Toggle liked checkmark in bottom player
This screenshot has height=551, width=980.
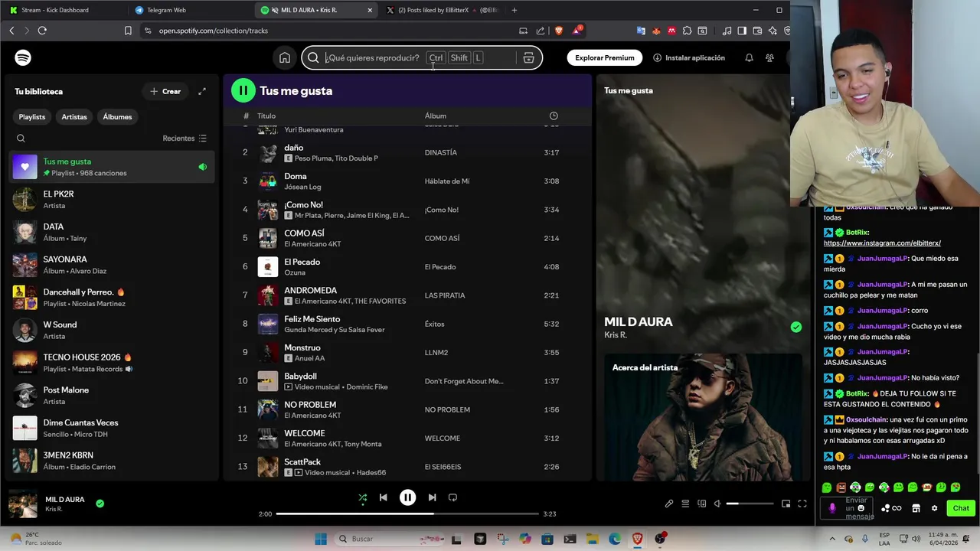(x=100, y=504)
